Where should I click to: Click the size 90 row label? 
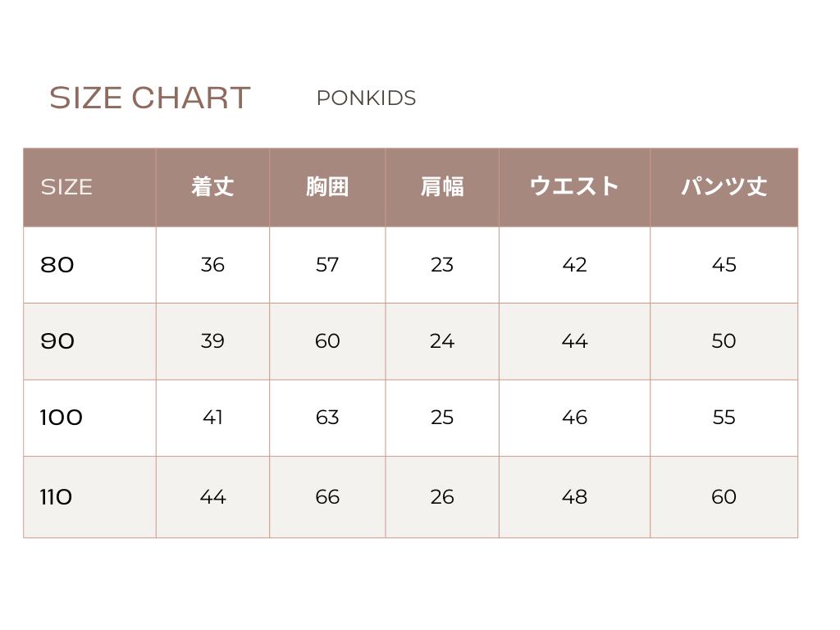coord(57,341)
